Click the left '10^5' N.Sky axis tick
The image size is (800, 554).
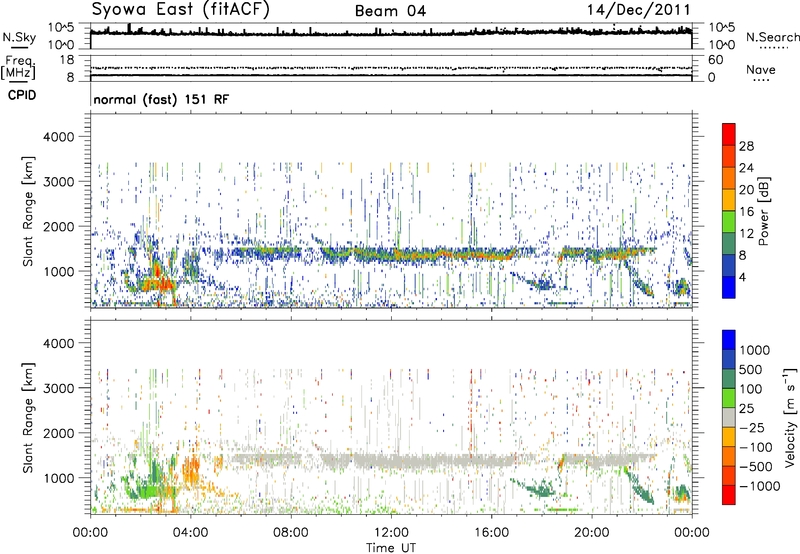tap(61, 27)
